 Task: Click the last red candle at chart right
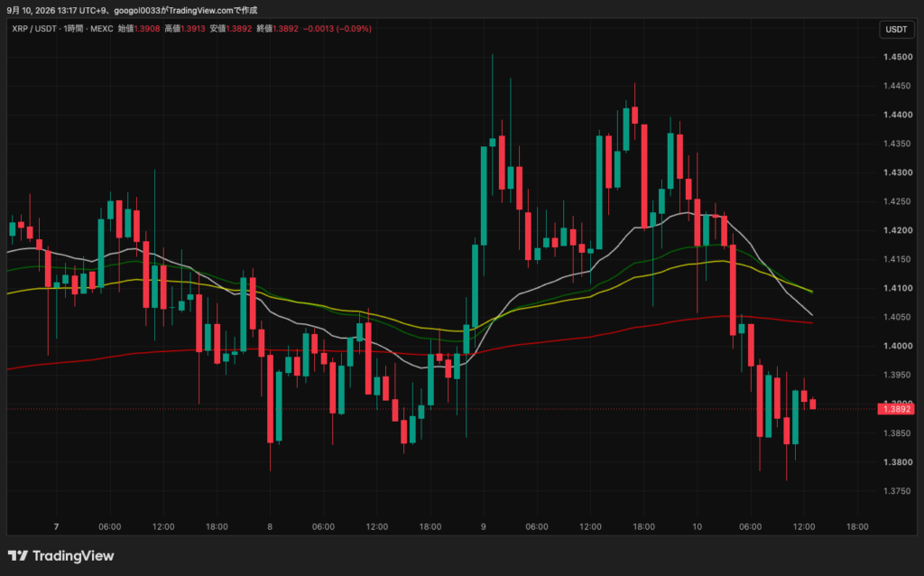[813, 404]
